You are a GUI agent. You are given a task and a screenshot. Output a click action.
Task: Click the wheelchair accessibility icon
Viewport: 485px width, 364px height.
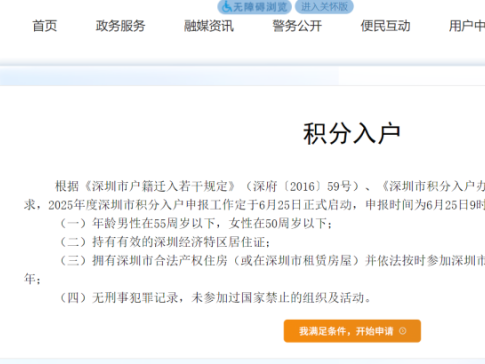pos(227,7)
